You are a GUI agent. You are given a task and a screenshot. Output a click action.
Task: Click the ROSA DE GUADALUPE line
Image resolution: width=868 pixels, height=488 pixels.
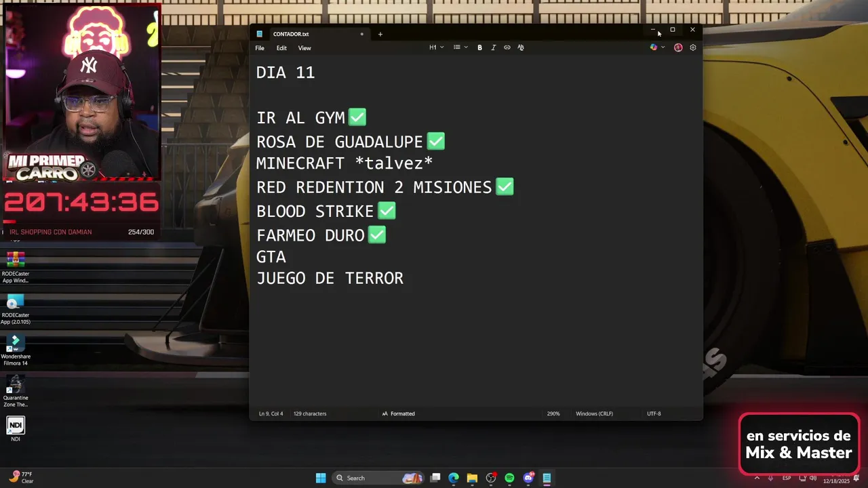pos(351,142)
